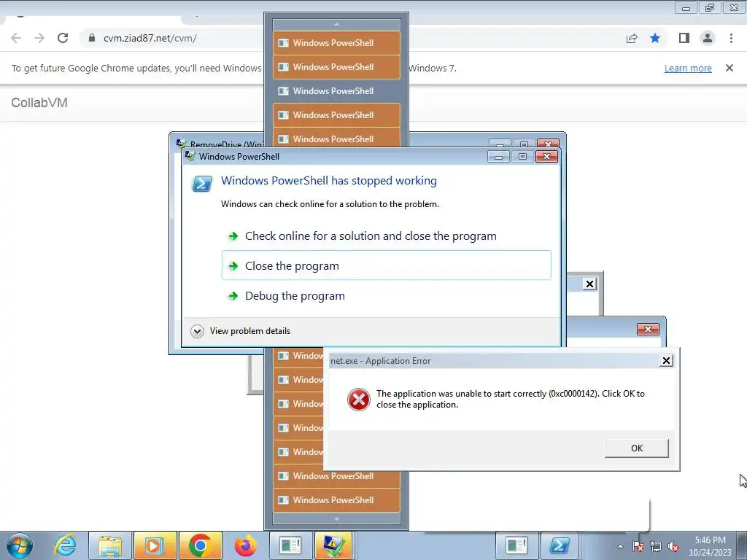Click the lock icon in the address bar
This screenshot has height=560, width=747.
[92, 38]
